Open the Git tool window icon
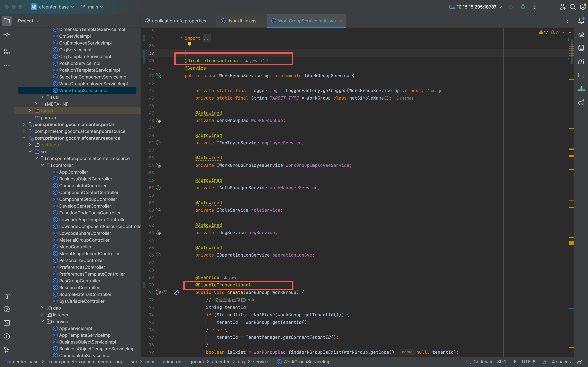 pos(7,350)
